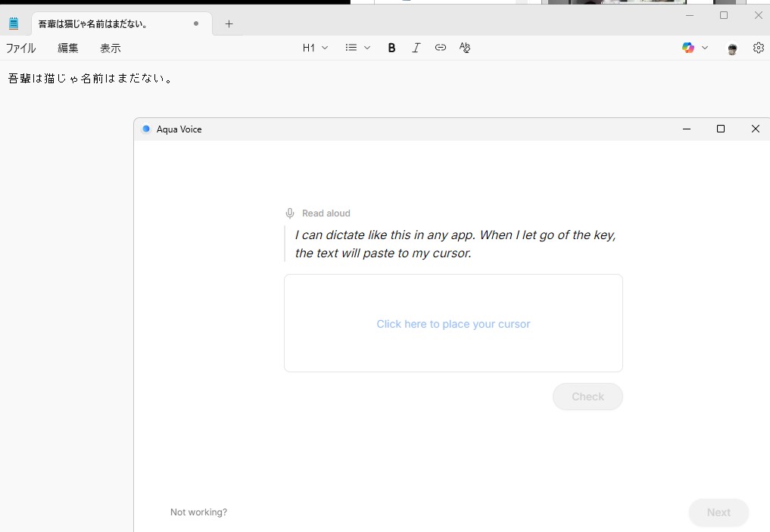Clear formatting with the toolbar icon

[465, 48]
